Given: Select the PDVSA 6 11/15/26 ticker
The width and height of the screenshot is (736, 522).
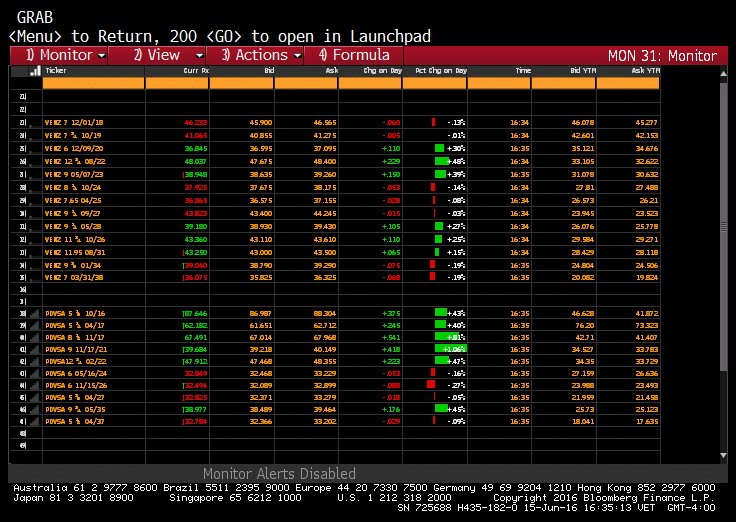Looking at the screenshot, I should click(x=76, y=385).
